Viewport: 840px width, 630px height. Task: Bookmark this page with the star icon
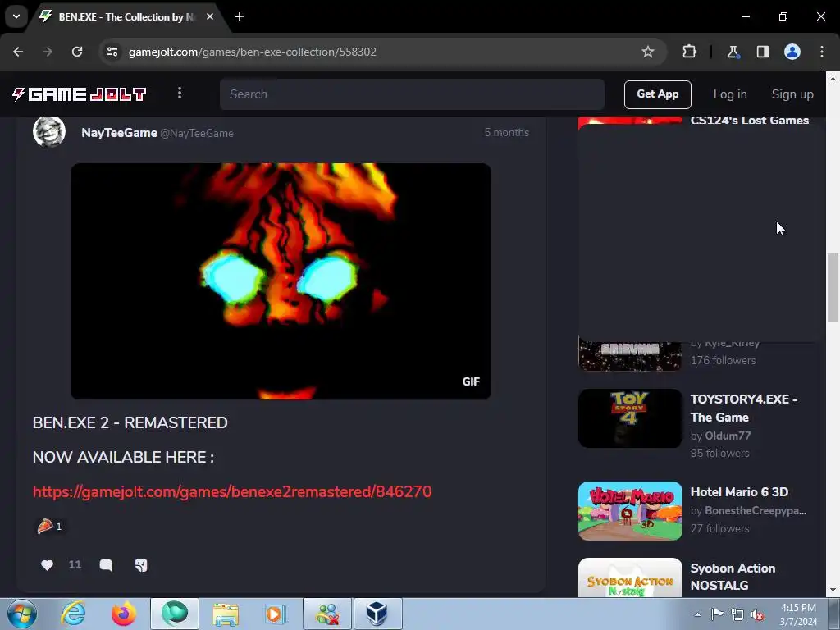coord(648,52)
